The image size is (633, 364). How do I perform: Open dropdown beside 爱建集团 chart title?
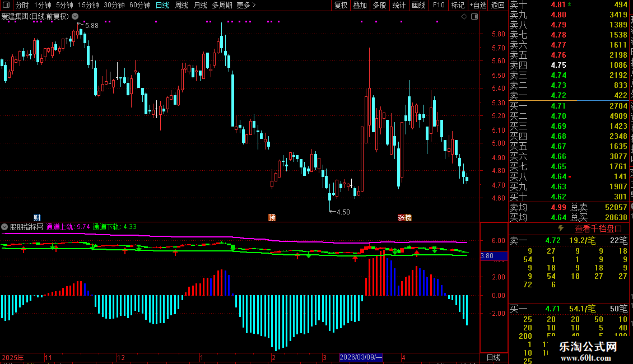75,17
